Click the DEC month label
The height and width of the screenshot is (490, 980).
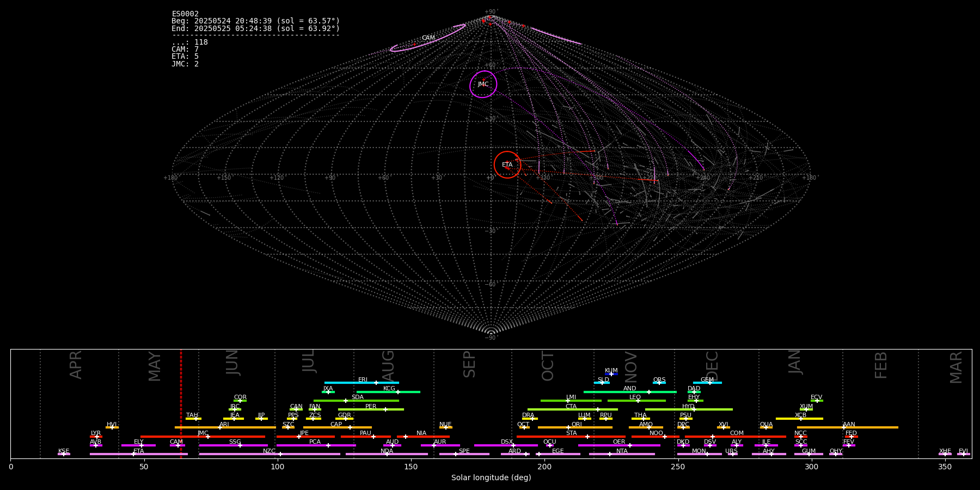point(712,366)
